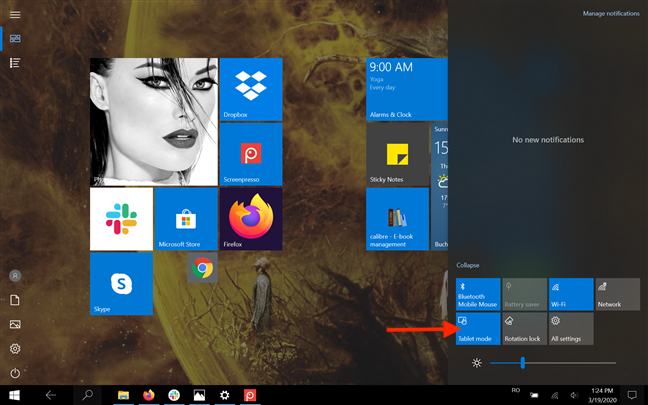
Task: Open the user account icon
Action: coord(15,276)
